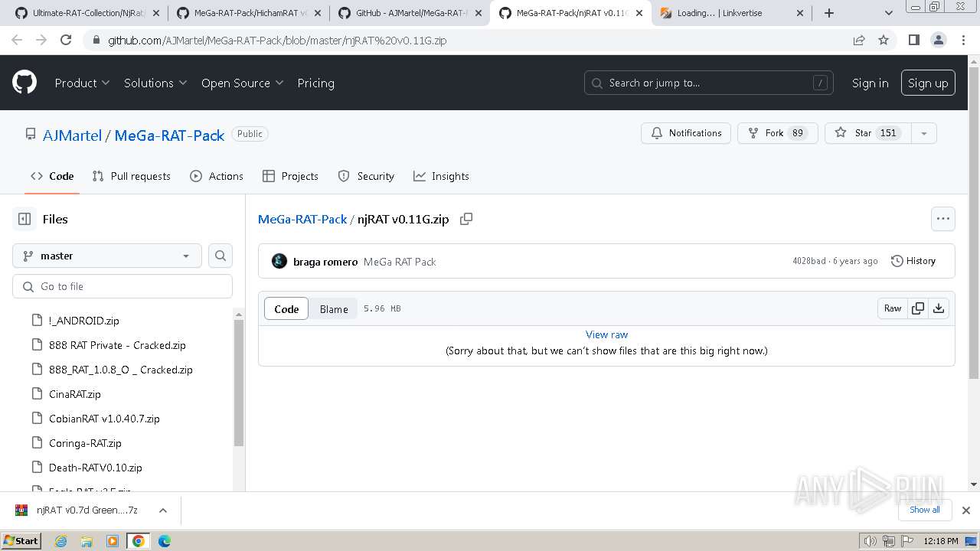
Task: Click the MeGa-RAT-Pack breadcrumb link
Action: pyautogui.click(x=302, y=219)
